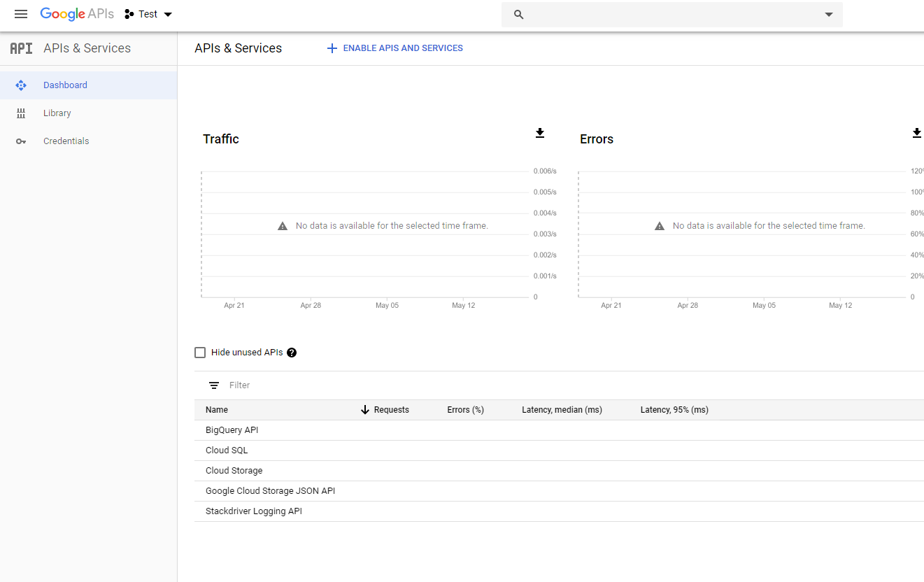
Task: Sort by Errors (%) column header
Action: pos(466,410)
